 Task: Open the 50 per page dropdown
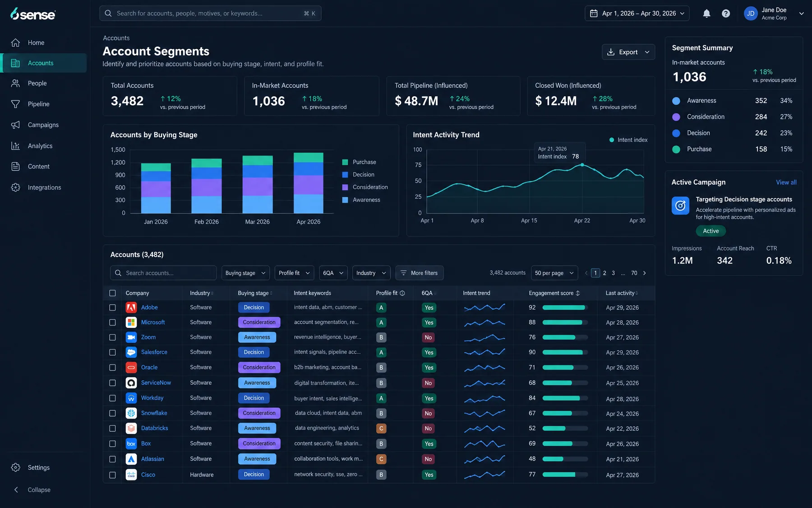(554, 273)
